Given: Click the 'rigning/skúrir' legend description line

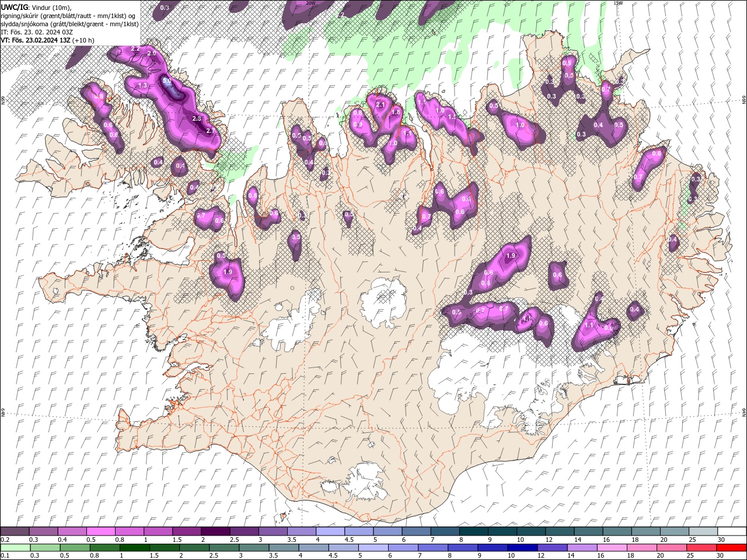Looking at the screenshot, I should coord(69,15).
